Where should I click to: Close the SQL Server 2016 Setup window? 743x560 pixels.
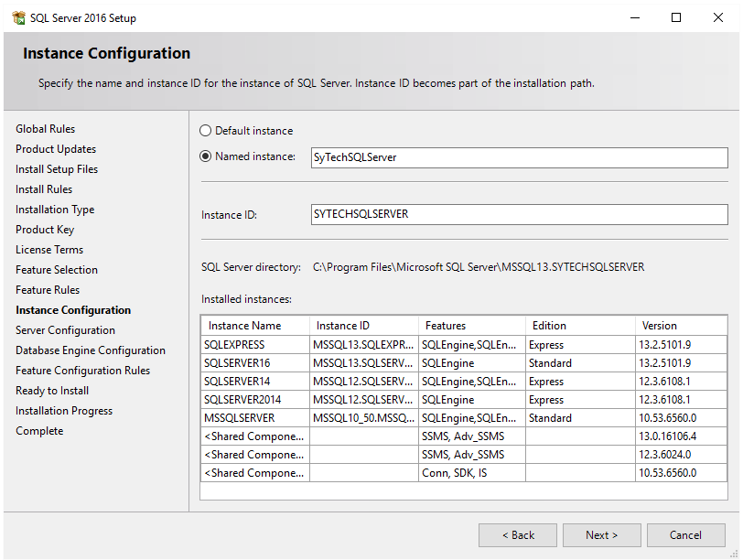coord(718,18)
